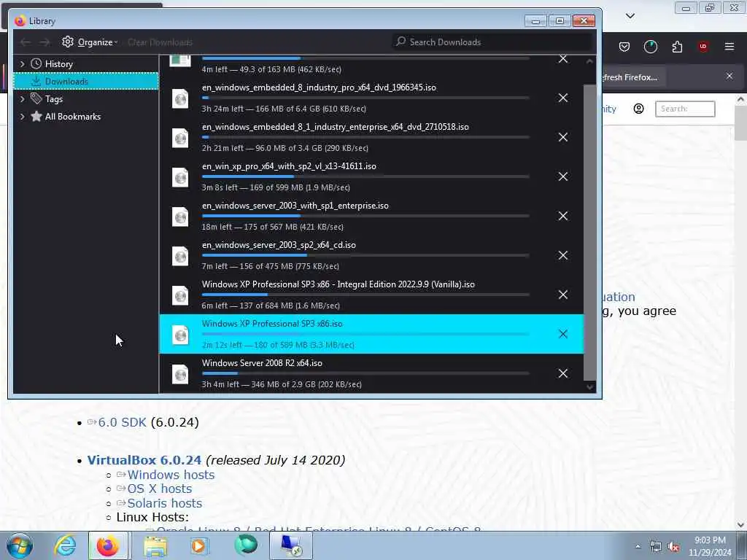Cancel Windows XP Professional SP3 x86.iso download
This screenshot has height=560, width=747.
[x=563, y=334]
